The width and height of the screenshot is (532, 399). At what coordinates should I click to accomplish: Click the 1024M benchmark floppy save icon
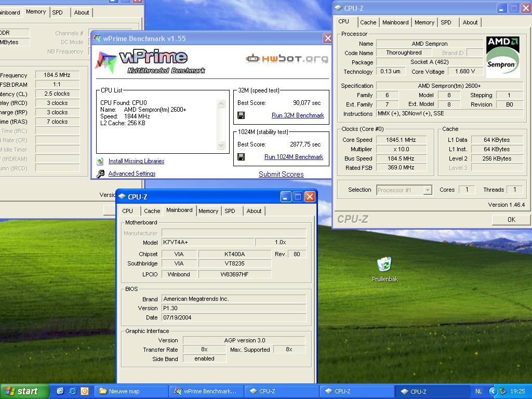(x=241, y=157)
